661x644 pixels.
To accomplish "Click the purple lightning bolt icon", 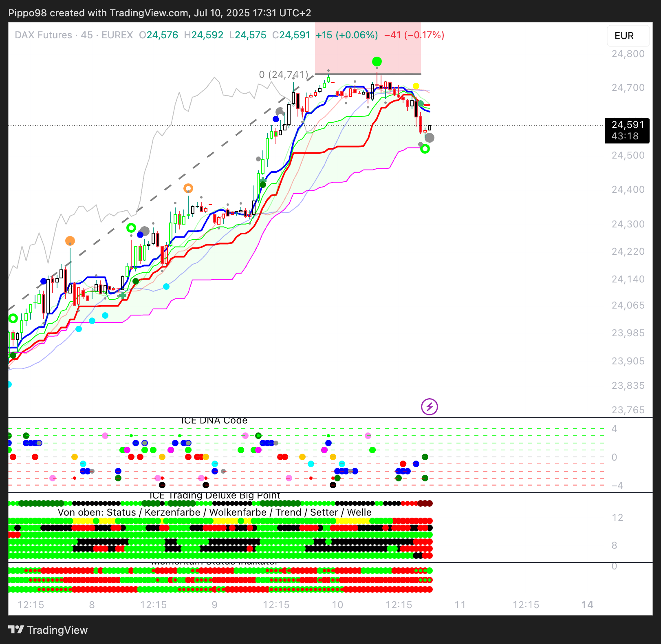I will (429, 407).
